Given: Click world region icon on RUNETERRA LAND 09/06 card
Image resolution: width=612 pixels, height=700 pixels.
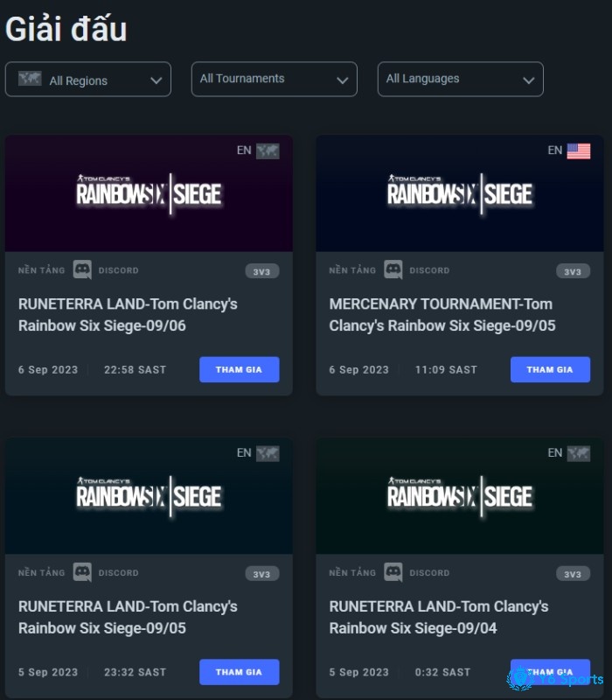Looking at the screenshot, I should (268, 150).
